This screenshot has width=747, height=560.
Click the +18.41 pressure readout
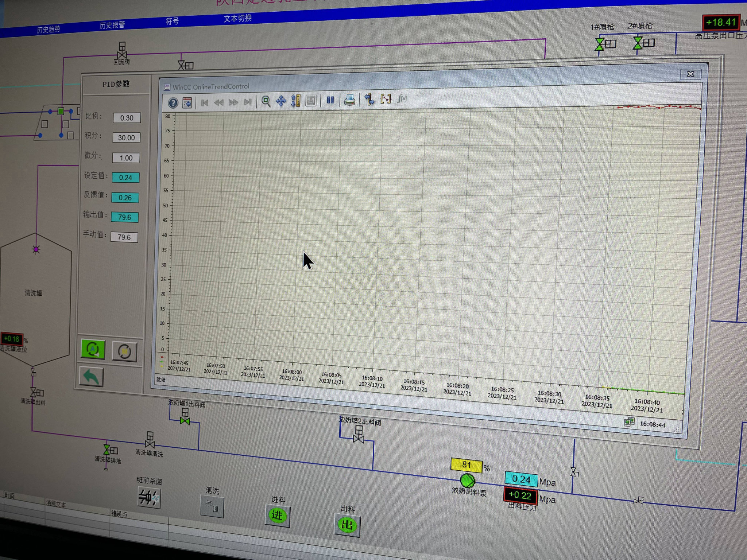point(721,22)
